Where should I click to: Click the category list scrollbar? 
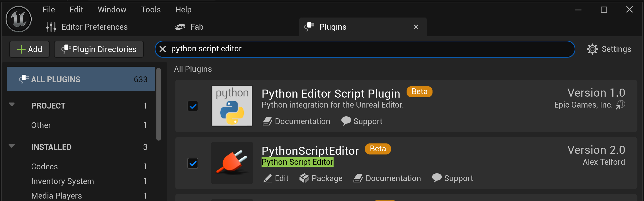point(158,104)
